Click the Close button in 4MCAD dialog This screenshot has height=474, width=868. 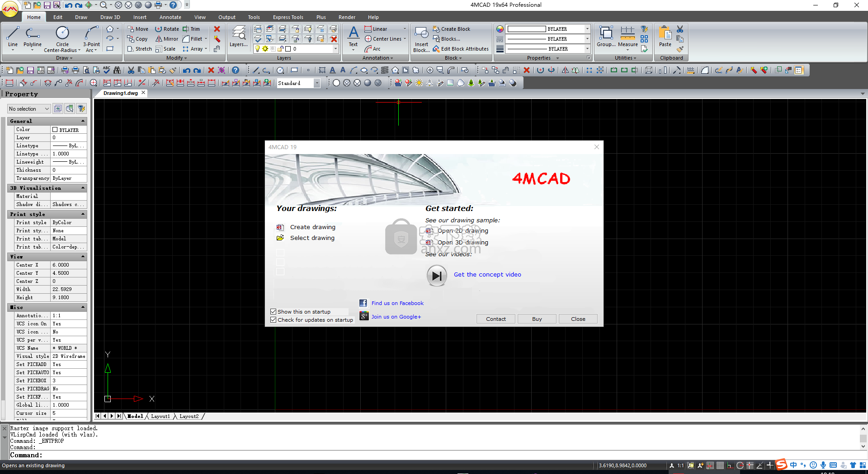[x=578, y=319]
